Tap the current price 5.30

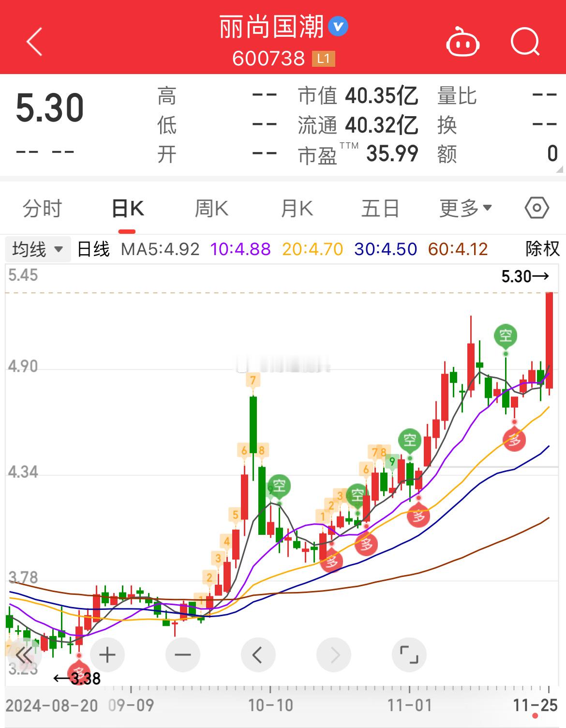click(x=50, y=108)
